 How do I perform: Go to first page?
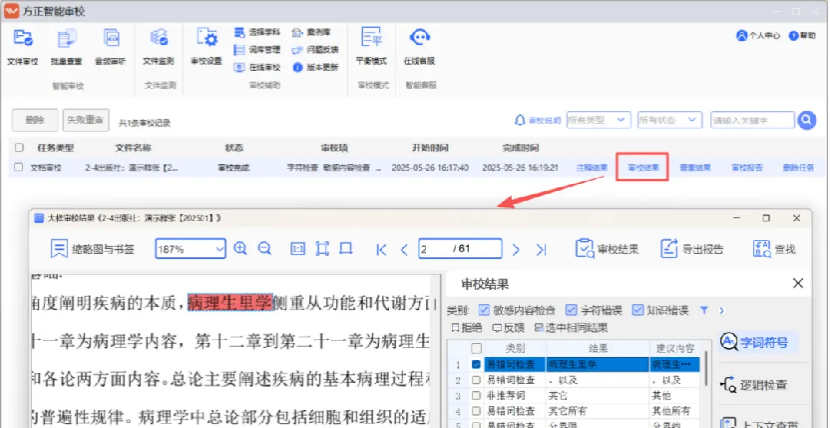tap(381, 249)
